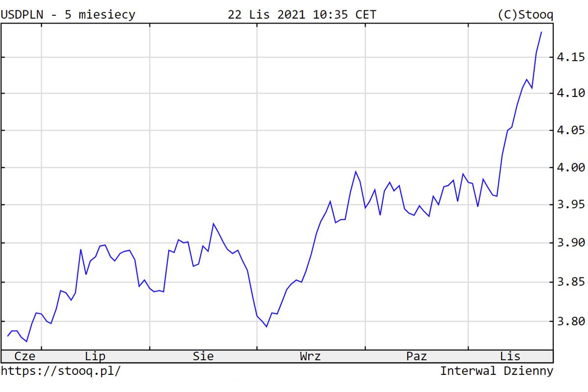
Task: Click the 3.95 price axis label
Action: [571, 205]
